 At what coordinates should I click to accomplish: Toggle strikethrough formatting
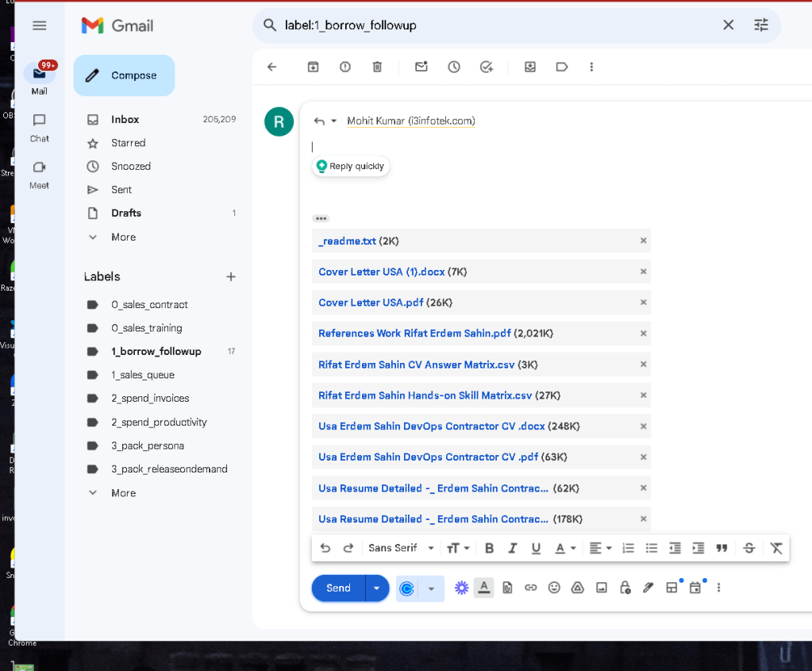pos(749,548)
